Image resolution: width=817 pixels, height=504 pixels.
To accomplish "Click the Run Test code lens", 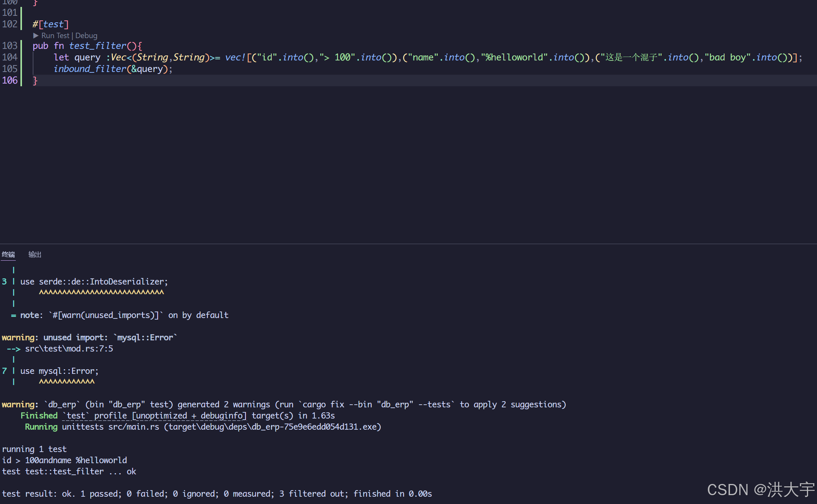I will [55, 35].
